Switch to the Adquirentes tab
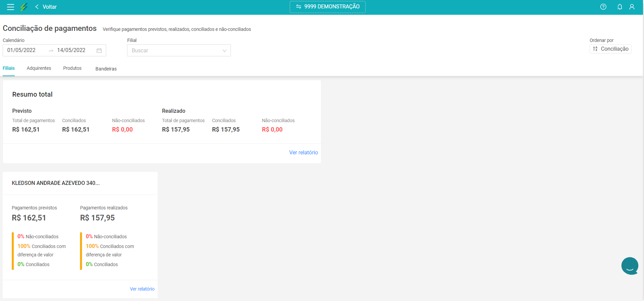 [39, 68]
